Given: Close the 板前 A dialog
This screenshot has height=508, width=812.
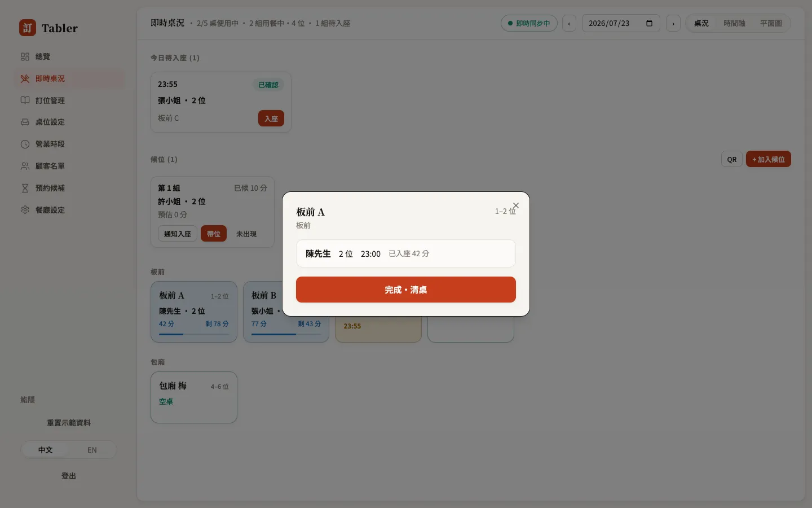Looking at the screenshot, I should (515, 205).
